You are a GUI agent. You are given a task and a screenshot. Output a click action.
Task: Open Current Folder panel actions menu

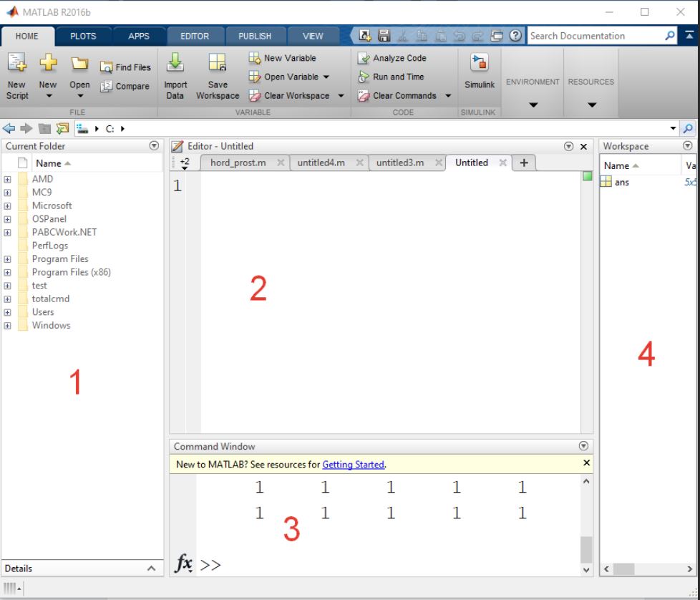coord(154,145)
